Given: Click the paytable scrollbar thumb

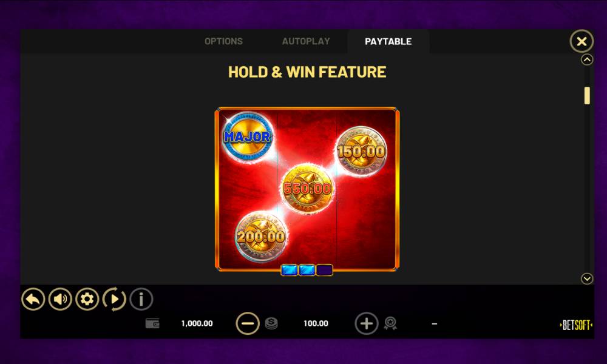Looking at the screenshot, I should [x=587, y=95].
